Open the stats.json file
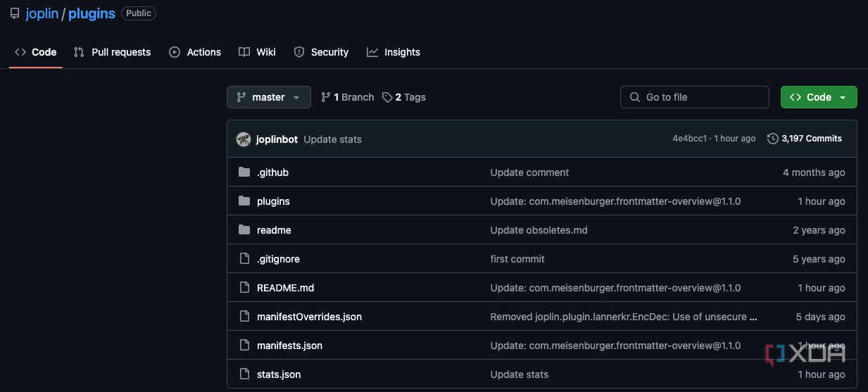The width and height of the screenshot is (868, 392). tap(279, 374)
